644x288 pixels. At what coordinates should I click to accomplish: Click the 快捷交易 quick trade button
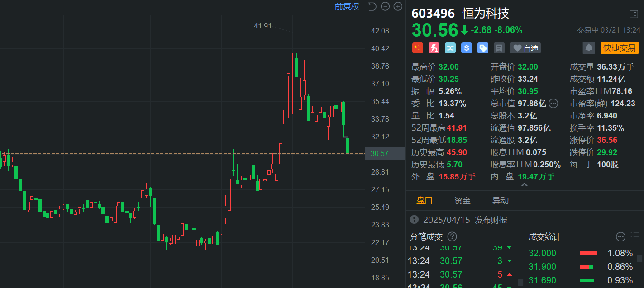(x=620, y=47)
